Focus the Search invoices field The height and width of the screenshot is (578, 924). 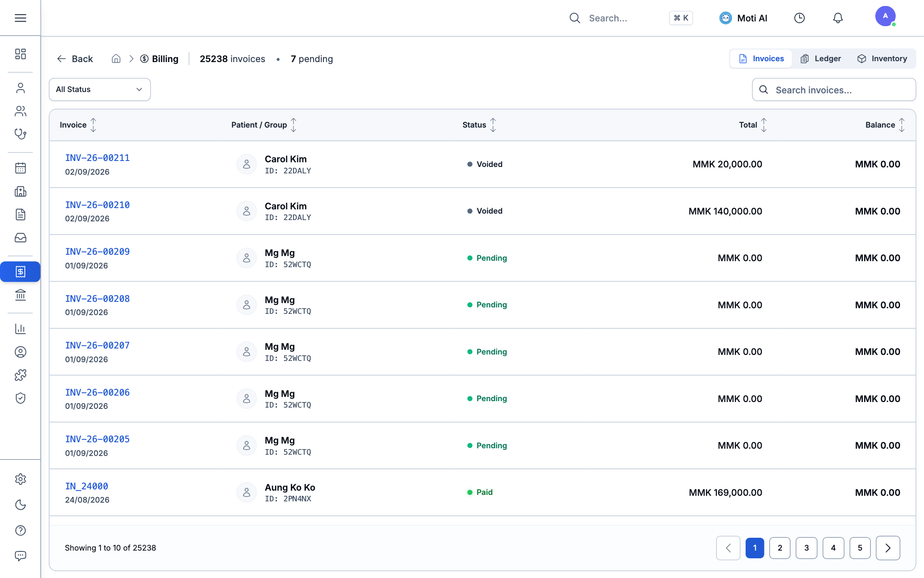pos(834,89)
